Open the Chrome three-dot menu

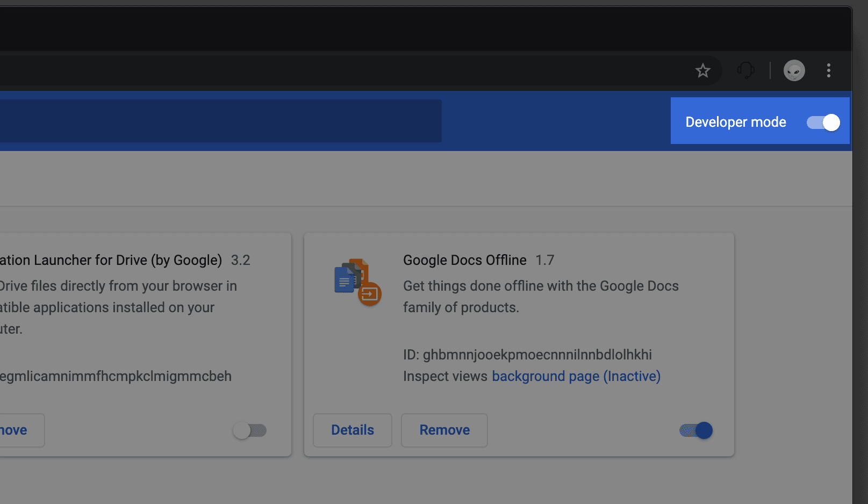coord(828,70)
